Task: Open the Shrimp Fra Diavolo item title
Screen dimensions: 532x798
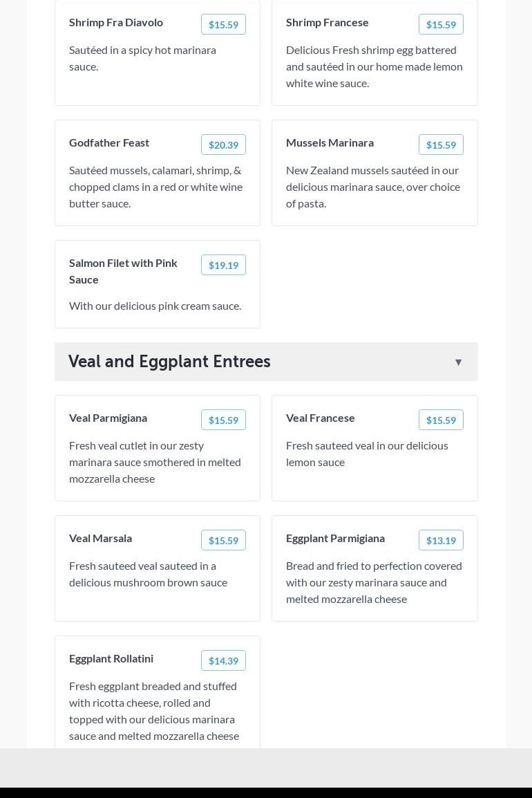Action: pyautogui.click(x=116, y=22)
